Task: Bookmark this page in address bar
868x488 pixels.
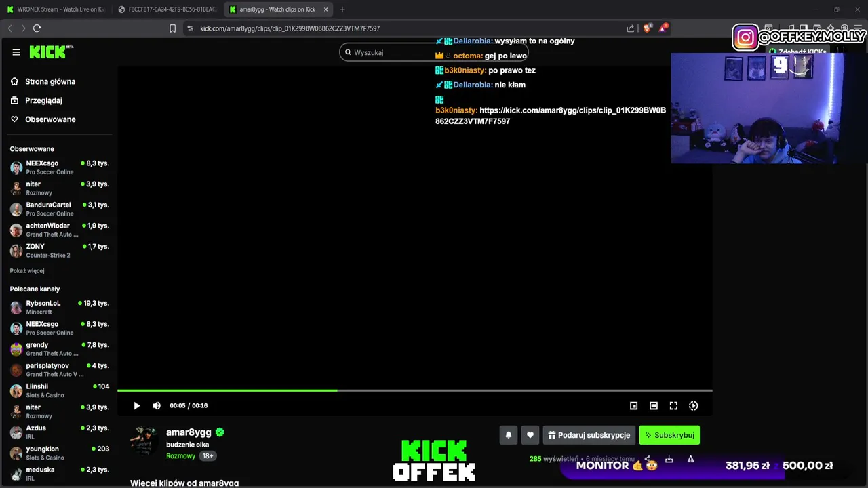Action: (172, 28)
